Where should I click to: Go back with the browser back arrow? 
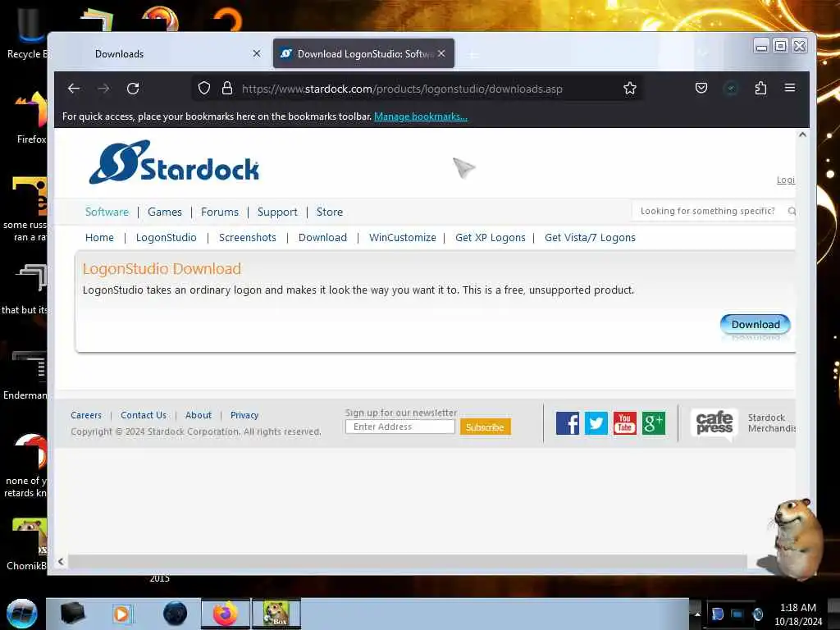coord(74,89)
